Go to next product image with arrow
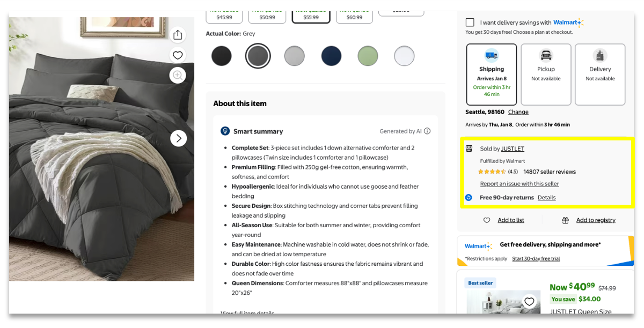This screenshot has height=328, width=644. tap(178, 138)
